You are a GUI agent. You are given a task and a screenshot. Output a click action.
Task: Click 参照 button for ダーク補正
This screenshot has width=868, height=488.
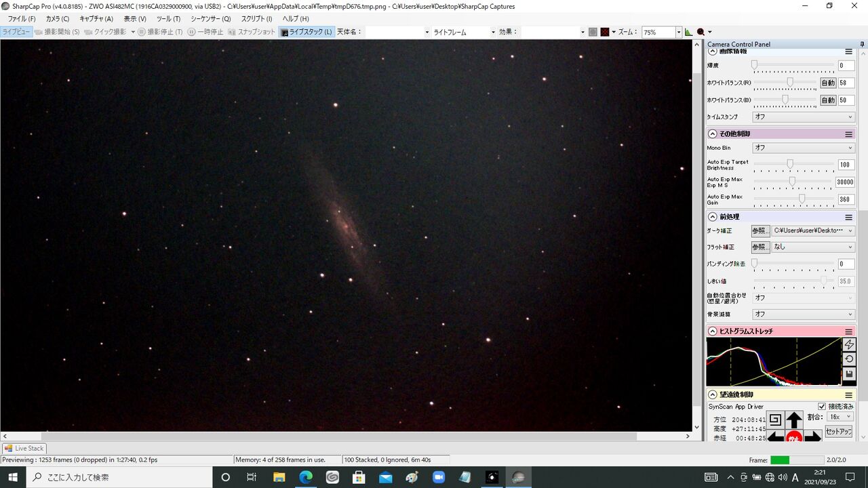tap(761, 230)
